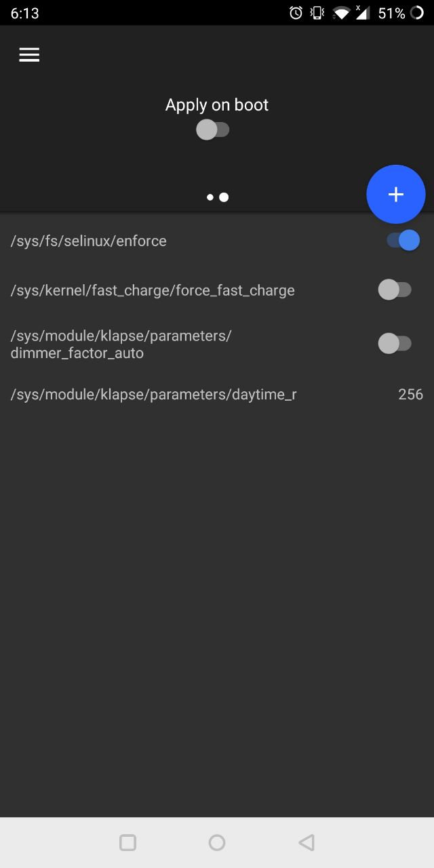Viewport: 434px width, 868px height.
Task: Open recent apps with square button
Action: pos(127,842)
